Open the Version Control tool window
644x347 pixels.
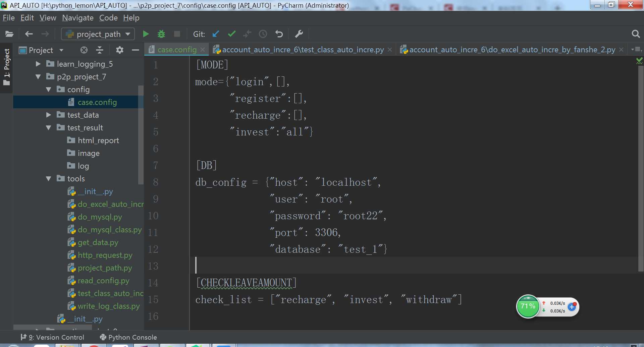52,337
